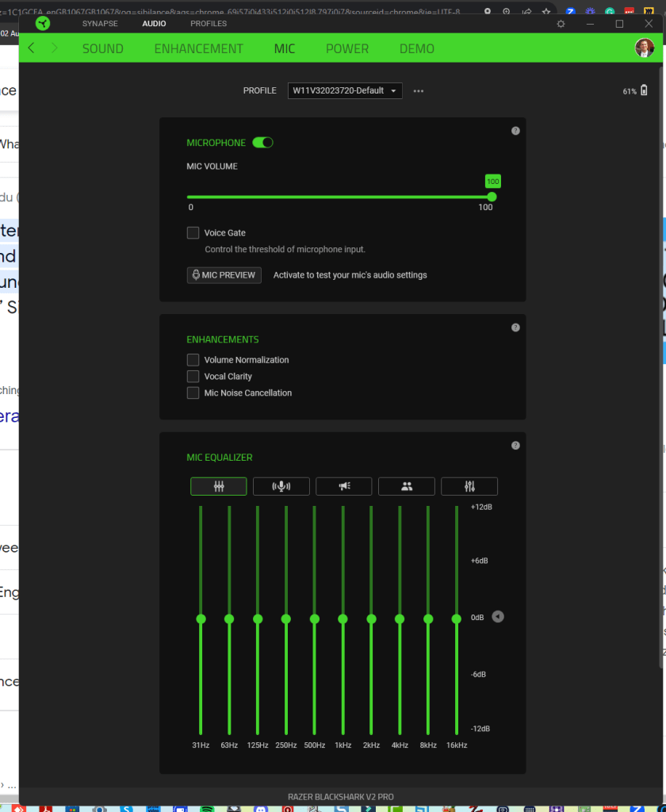Open profile options three-dot menu
The height and width of the screenshot is (812, 666).
click(419, 91)
